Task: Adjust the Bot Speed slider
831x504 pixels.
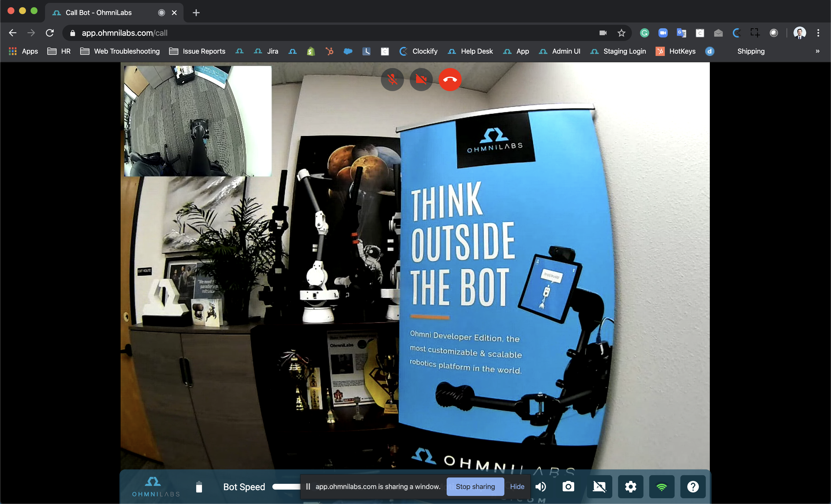Action: tap(286, 486)
